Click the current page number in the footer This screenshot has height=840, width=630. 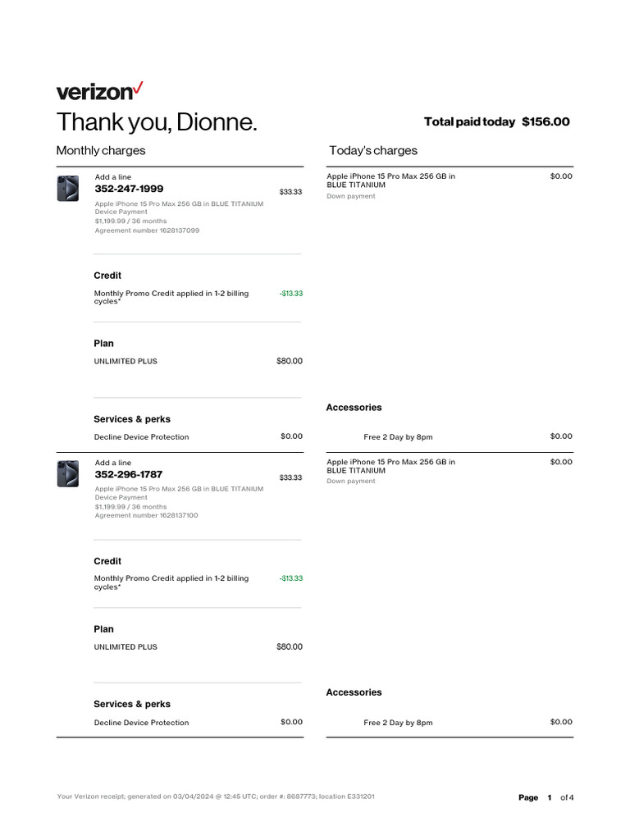[549, 797]
